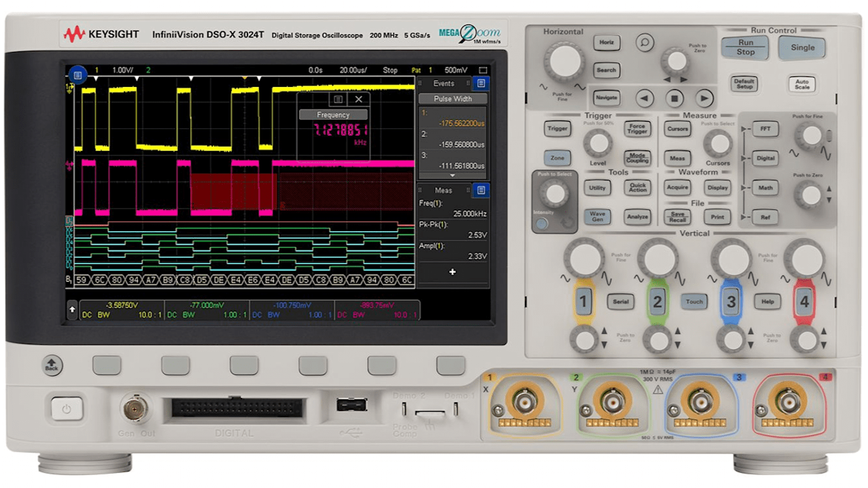
Task: Enable Zone trigger
Action: tap(557, 157)
